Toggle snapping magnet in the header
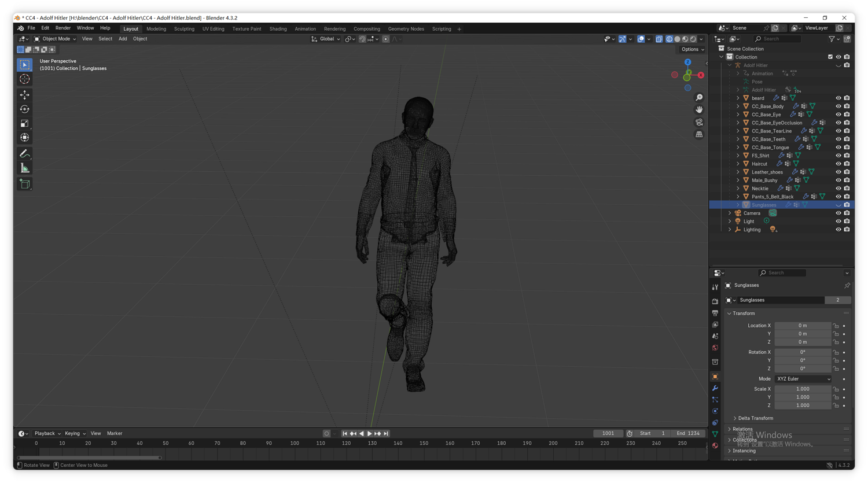The height and width of the screenshot is (483, 868). point(362,39)
